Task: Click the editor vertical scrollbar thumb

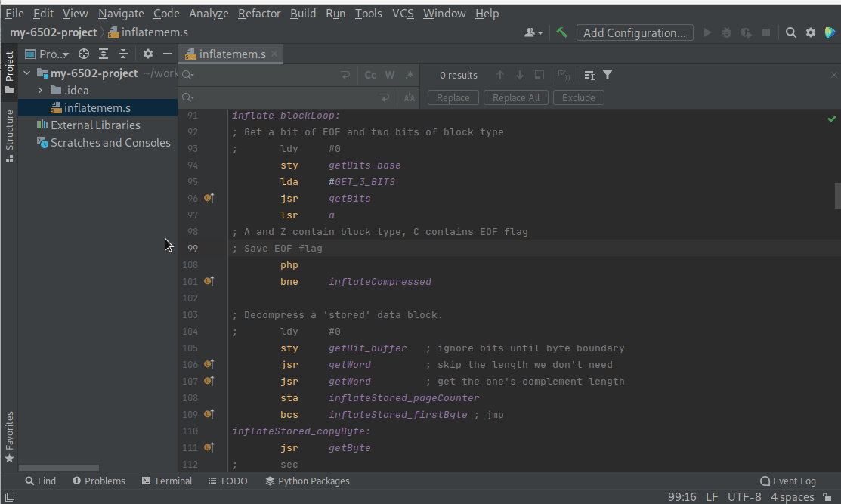Action: point(837,195)
